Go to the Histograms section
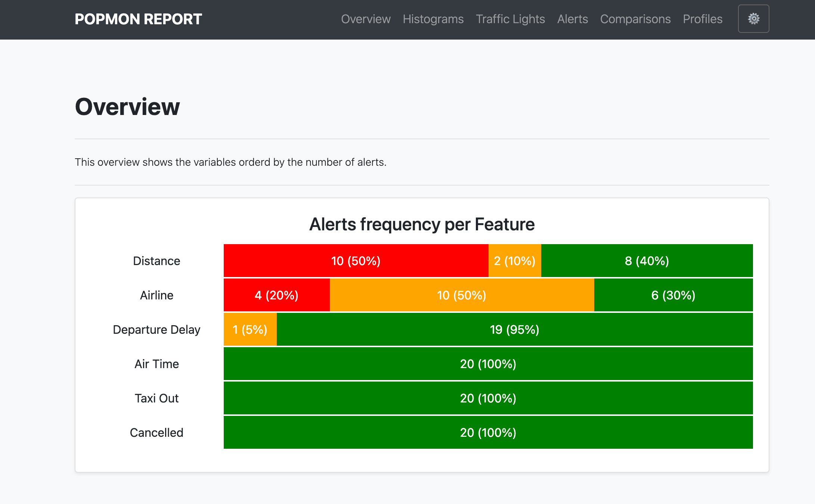815x504 pixels. click(x=433, y=19)
